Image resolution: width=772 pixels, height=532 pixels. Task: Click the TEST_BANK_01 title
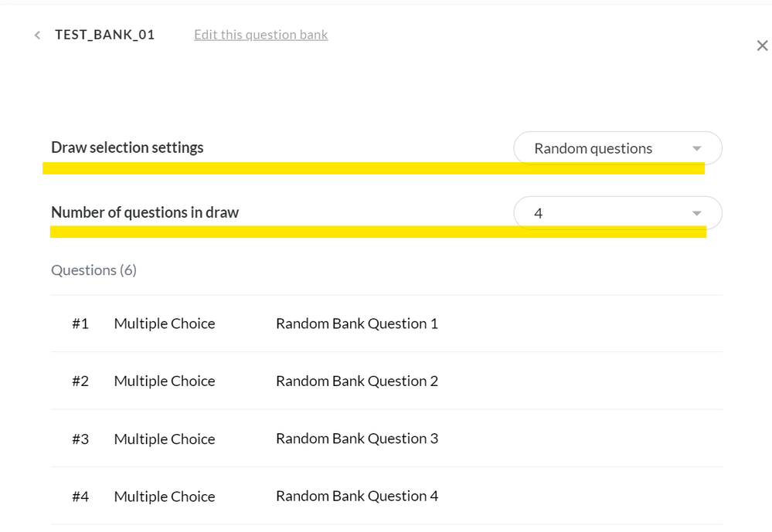(x=104, y=35)
